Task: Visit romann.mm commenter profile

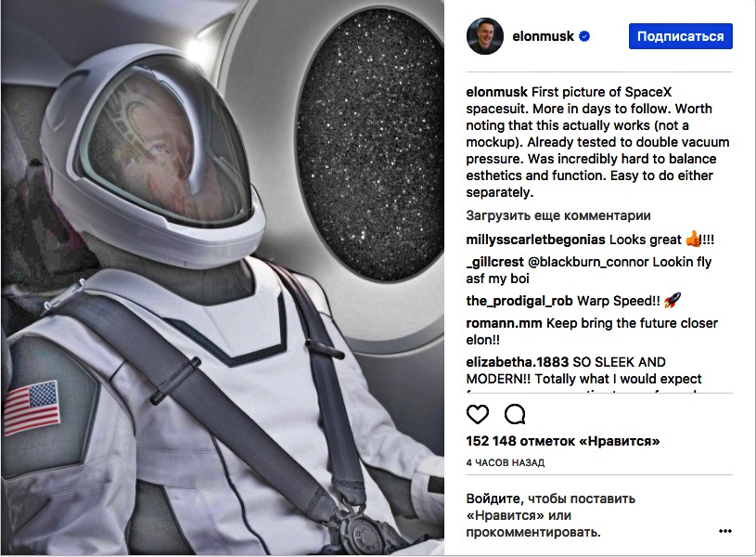Action: [x=504, y=323]
